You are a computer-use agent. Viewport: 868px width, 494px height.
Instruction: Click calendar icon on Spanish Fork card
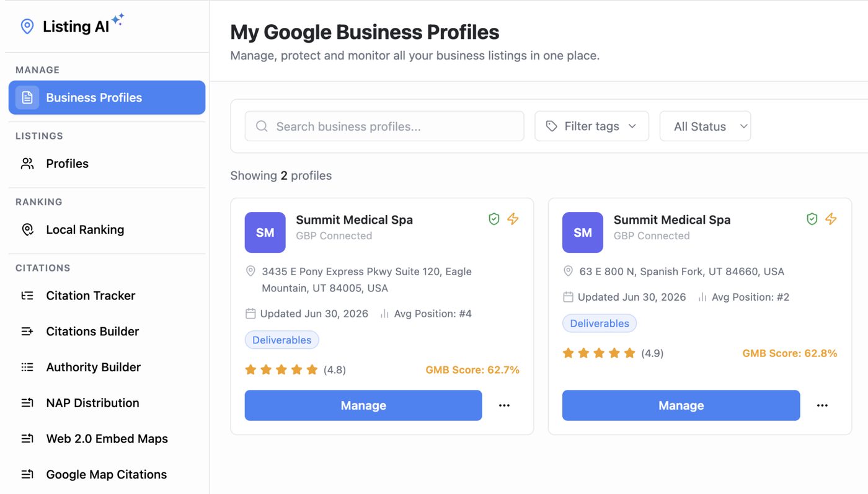coord(568,297)
